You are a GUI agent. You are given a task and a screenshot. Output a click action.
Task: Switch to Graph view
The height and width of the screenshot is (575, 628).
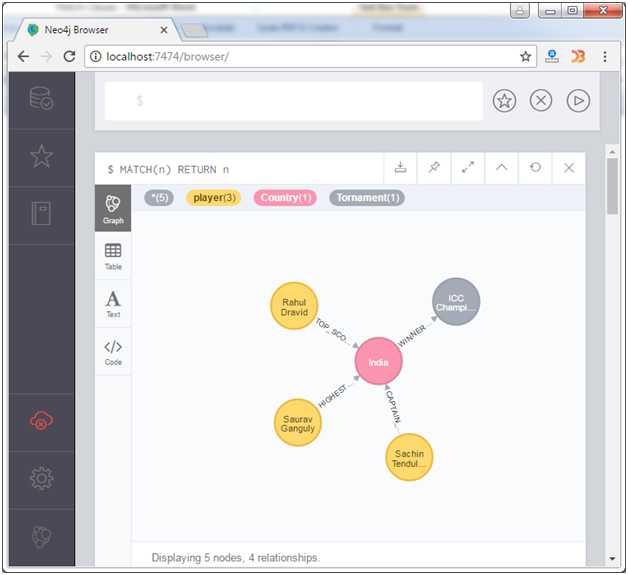[x=113, y=208]
